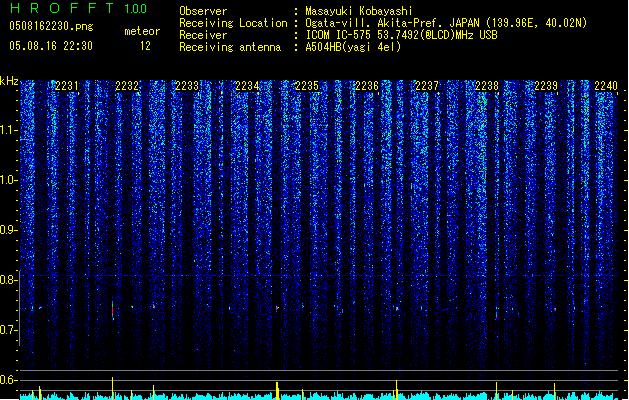
Task: Click the 2237 time marker
Action: pos(426,86)
